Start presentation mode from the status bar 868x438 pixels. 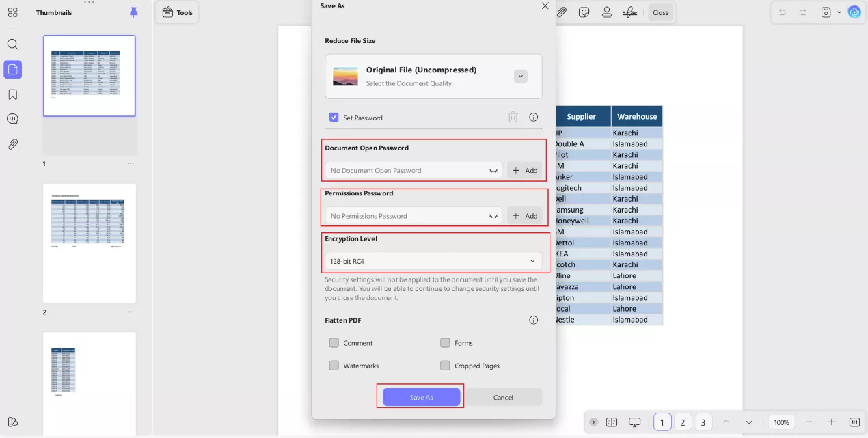(x=634, y=422)
